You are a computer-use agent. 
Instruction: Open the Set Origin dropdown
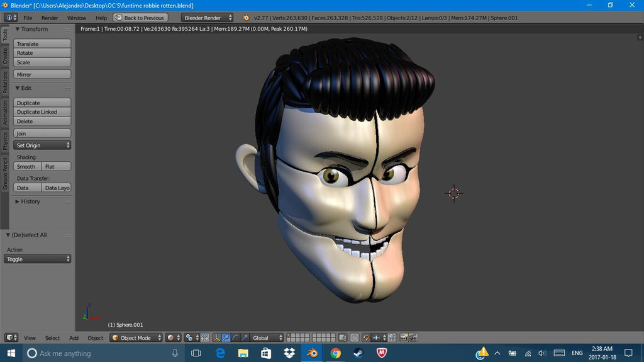[x=42, y=145]
